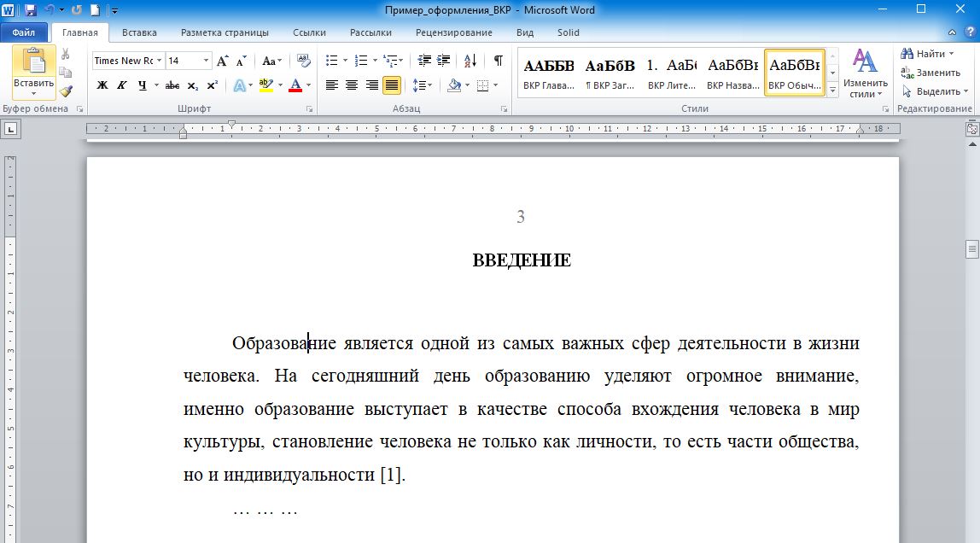Toggle Show paragraph marks (¶)
The height and width of the screenshot is (543, 980).
(499, 61)
